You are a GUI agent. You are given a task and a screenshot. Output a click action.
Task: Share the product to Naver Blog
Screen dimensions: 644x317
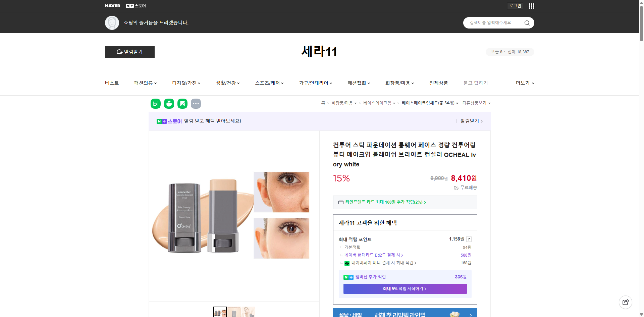pos(155,104)
